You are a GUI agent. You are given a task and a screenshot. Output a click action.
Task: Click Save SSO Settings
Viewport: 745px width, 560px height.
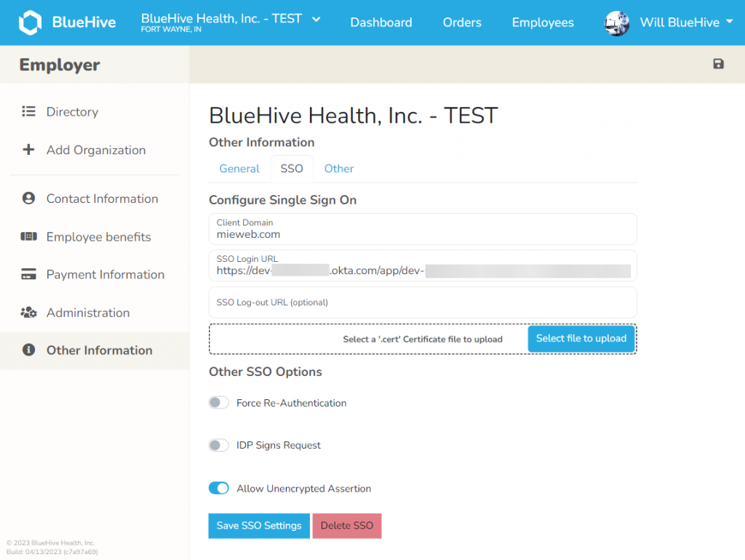[258, 525]
